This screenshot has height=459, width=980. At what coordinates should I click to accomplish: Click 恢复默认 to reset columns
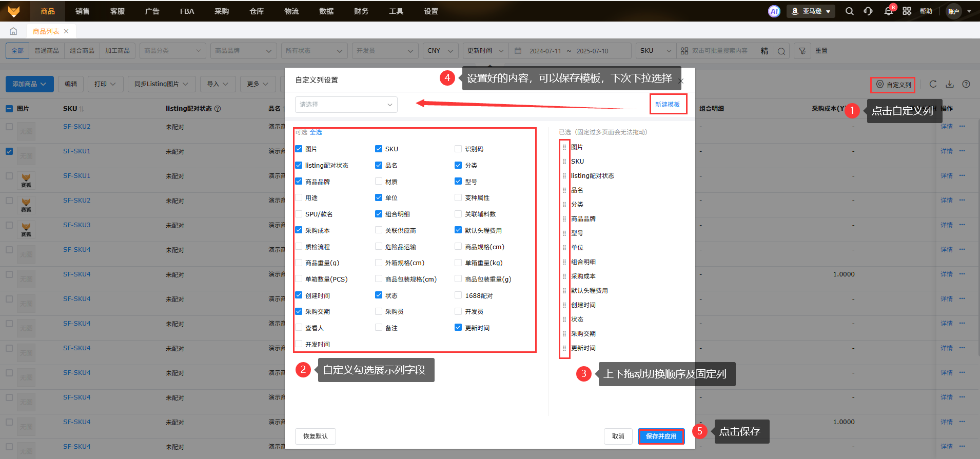coord(316,436)
